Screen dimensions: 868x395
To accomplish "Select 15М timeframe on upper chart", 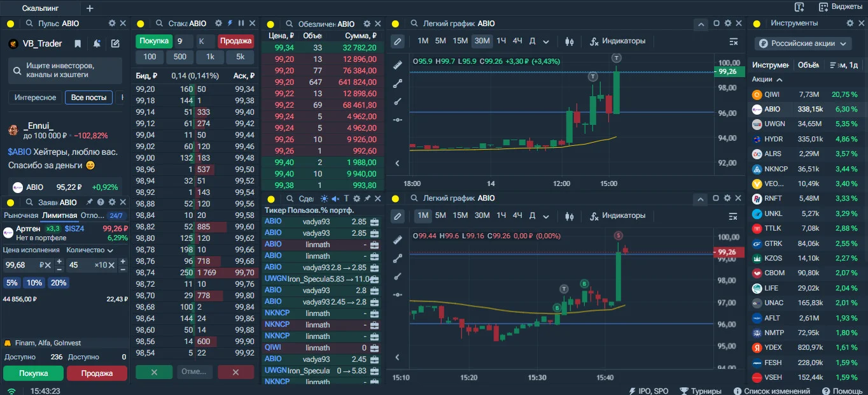I will [x=460, y=41].
